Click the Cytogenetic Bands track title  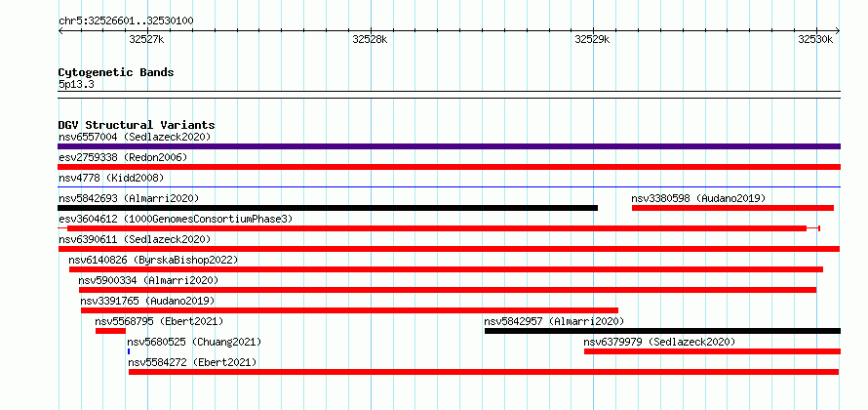[116, 72]
